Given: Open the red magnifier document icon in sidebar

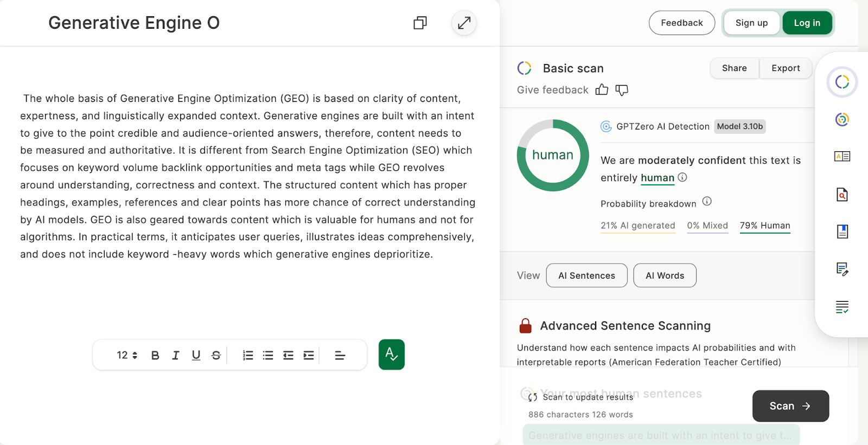Looking at the screenshot, I should [x=842, y=194].
